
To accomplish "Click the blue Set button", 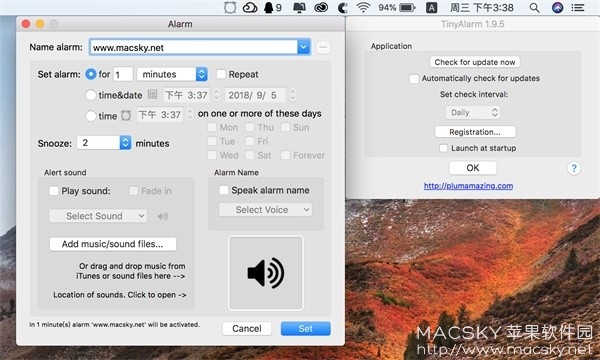I will click(305, 329).
